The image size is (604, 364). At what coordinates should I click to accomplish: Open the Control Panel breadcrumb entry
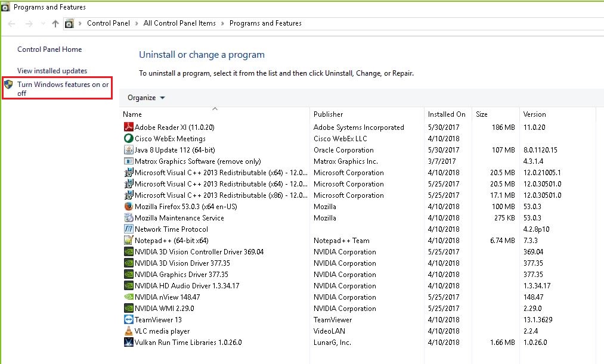coord(109,23)
